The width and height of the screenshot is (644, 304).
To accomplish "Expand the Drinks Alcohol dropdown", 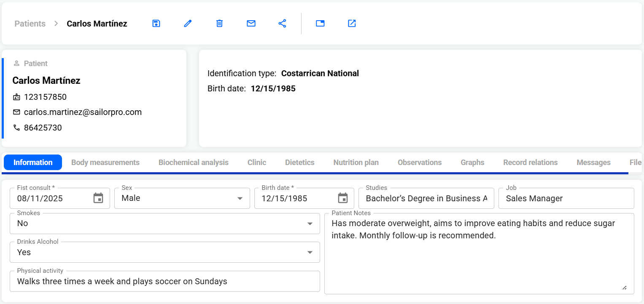I will point(310,253).
